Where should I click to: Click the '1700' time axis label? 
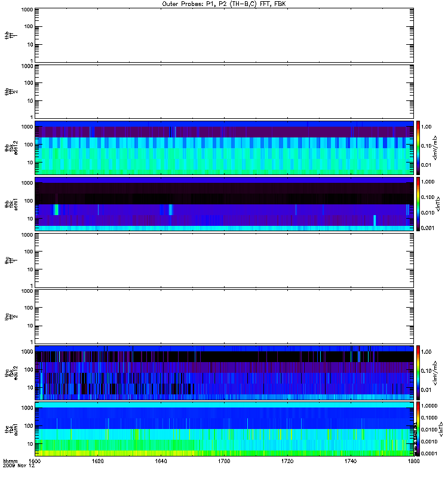click(224, 461)
